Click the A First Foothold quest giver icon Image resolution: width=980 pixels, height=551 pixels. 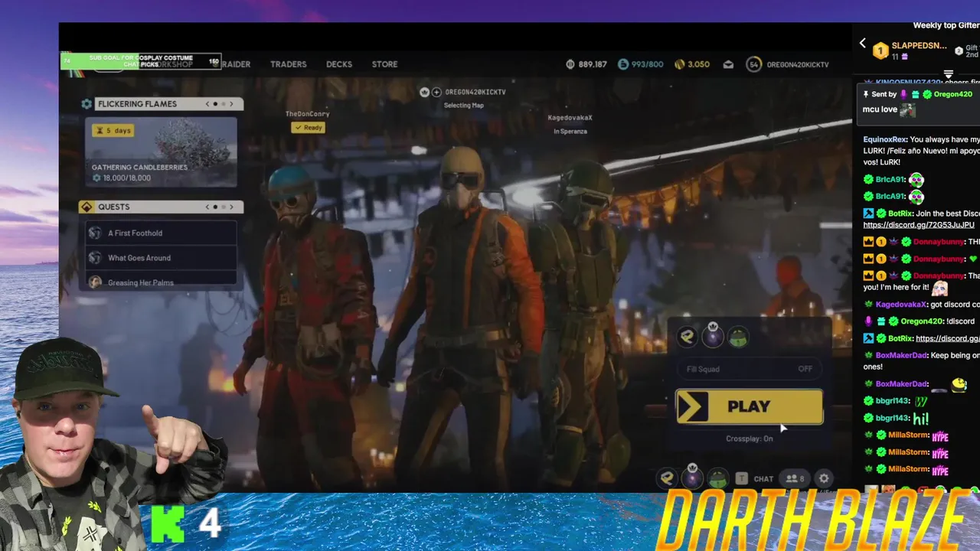pyautogui.click(x=95, y=233)
